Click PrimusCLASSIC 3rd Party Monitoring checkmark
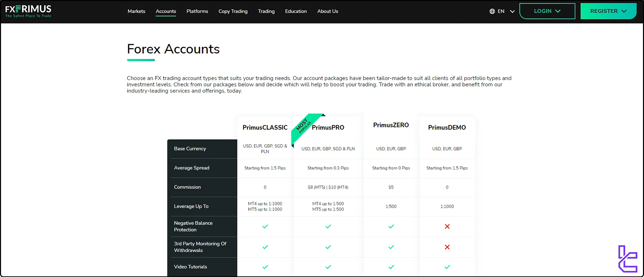The width and height of the screenshot is (644, 277). [265, 247]
